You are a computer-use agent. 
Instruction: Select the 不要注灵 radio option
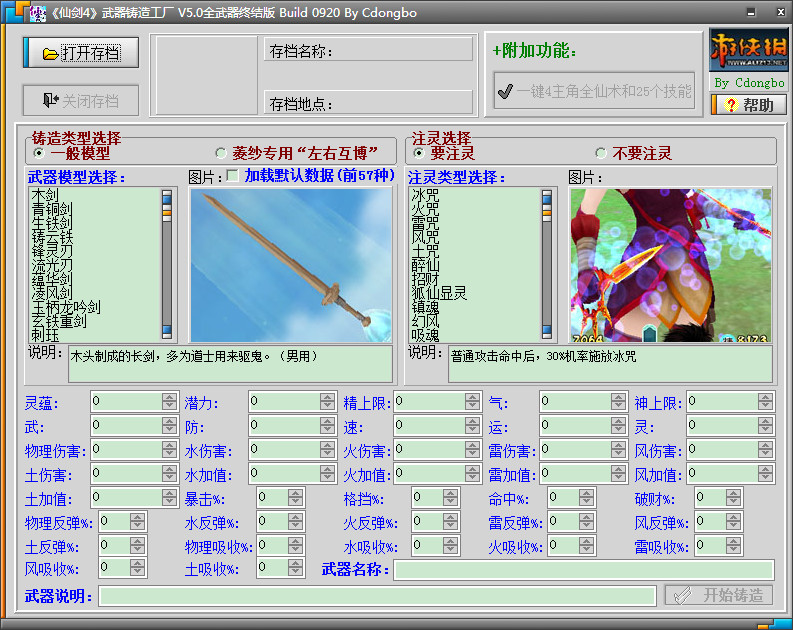click(601, 153)
